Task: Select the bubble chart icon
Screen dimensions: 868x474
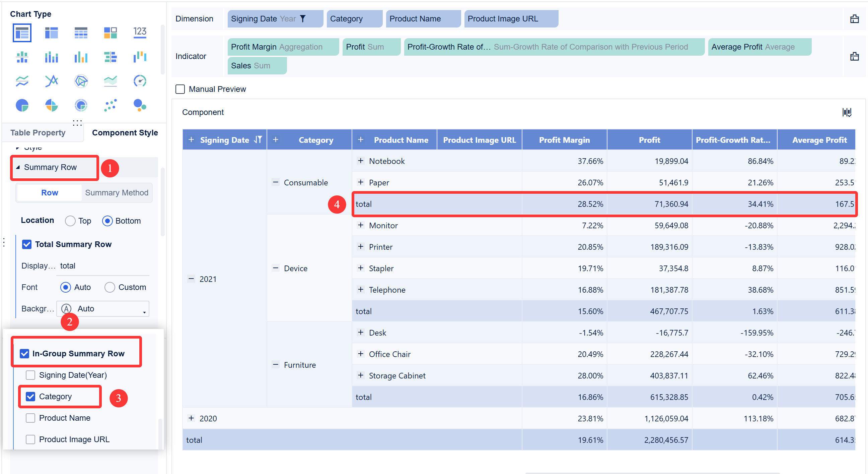Action: point(140,105)
